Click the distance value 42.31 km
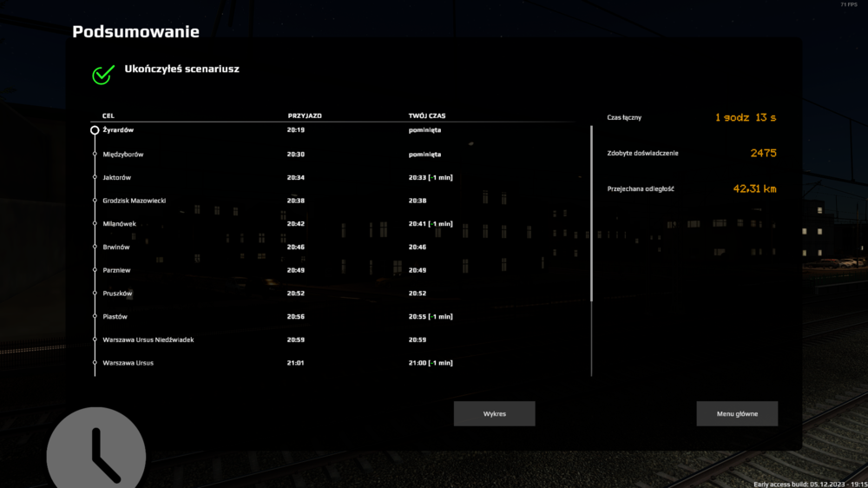This screenshot has width=868, height=488. click(x=754, y=189)
